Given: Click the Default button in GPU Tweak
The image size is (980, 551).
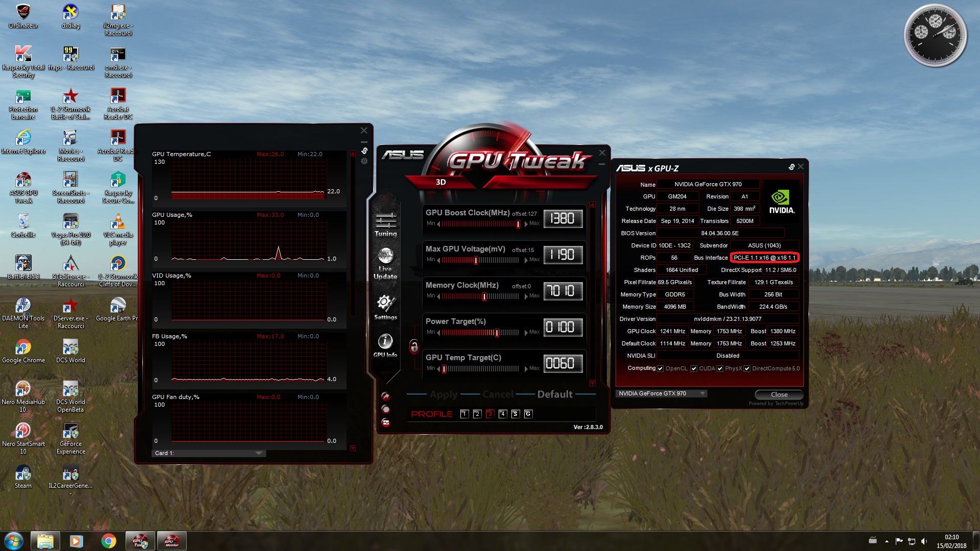Looking at the screenshot, I should point(555,394).
